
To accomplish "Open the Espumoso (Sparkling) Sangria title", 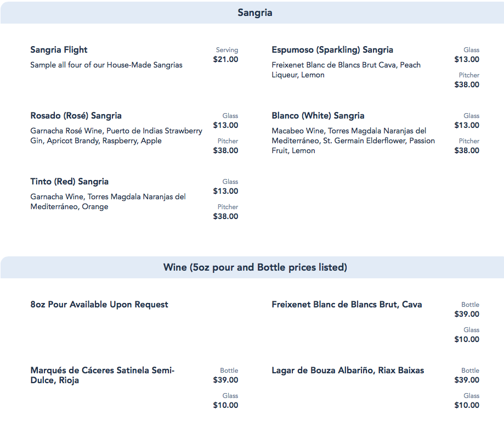I will tap(332, 50).
